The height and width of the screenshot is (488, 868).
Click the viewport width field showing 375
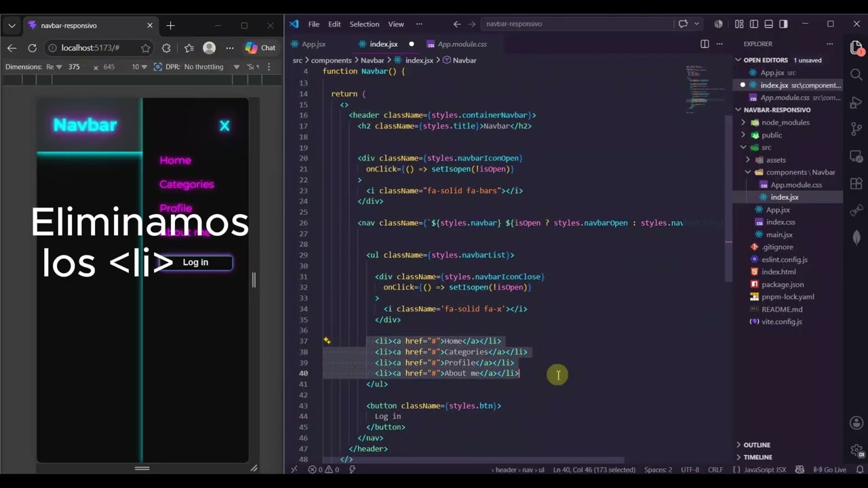pyautogui.click(x=74, y=67)
